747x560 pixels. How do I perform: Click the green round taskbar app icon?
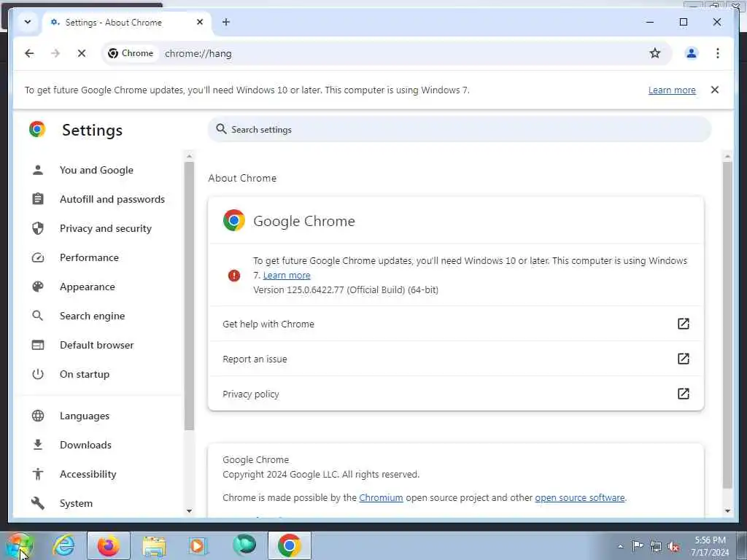point(244,545)
